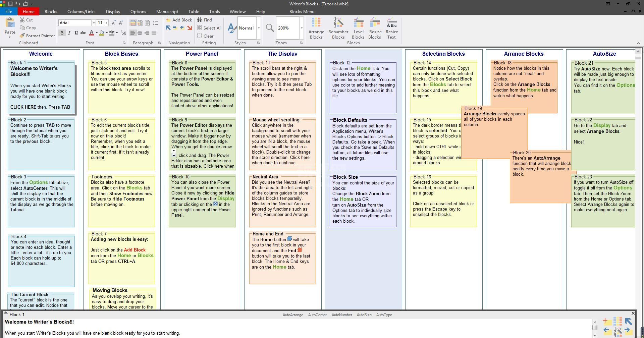Go to first block with Home arrow
The image size is (644, 338).
click(168, 28)
